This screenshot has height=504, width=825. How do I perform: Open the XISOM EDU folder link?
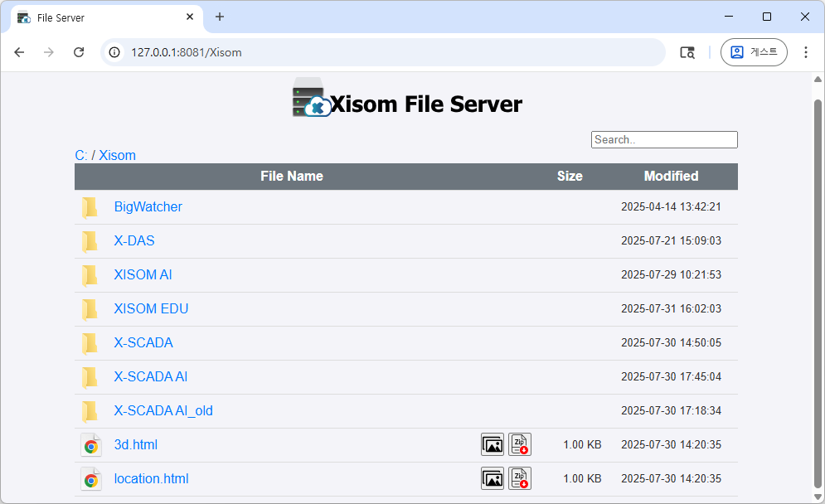tap(151, 309)
